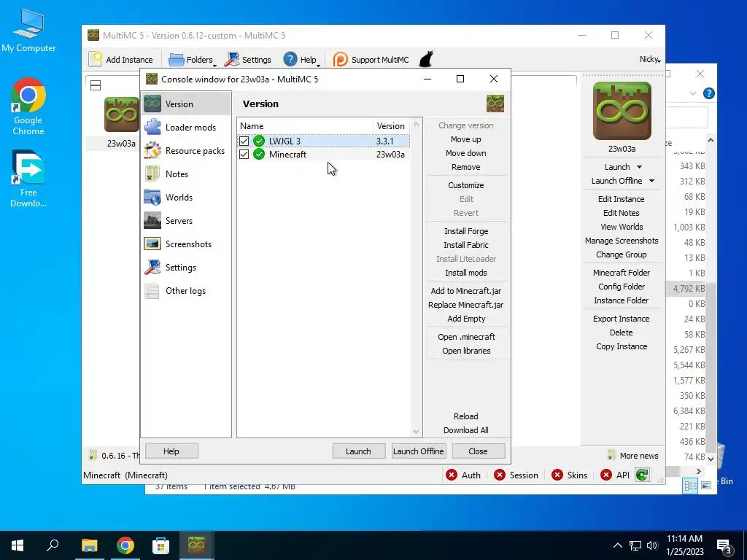The image size is (747, 560).
Task: Open the Notes page
Action: pyautogui.click(x=186, y=174)
